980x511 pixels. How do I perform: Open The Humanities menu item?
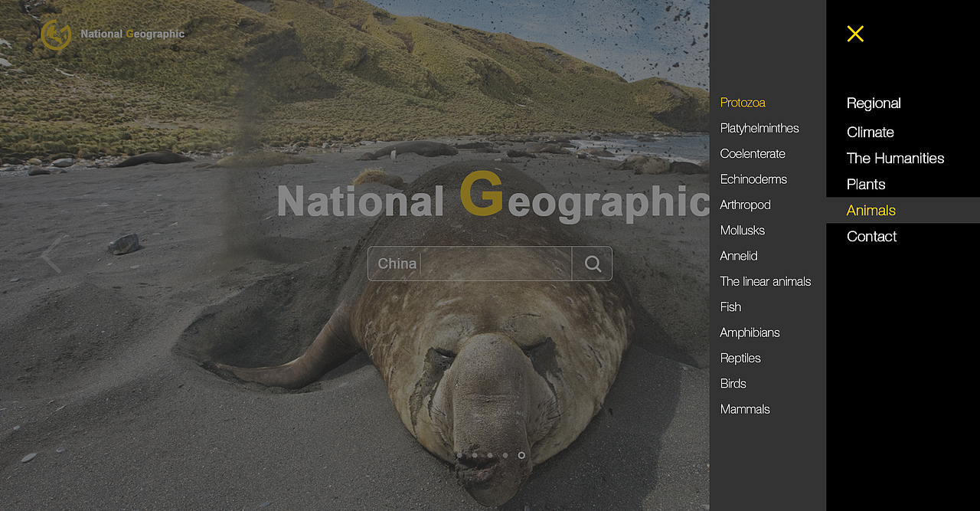895,158
